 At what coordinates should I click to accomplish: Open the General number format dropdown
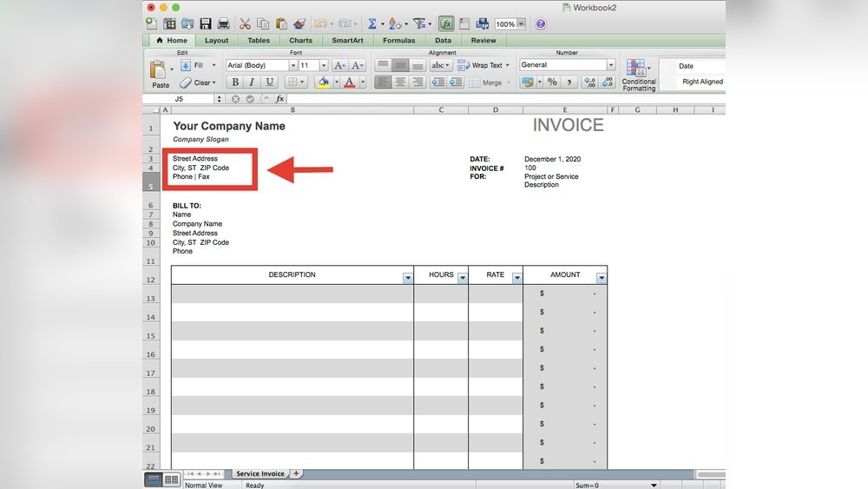(x=610, y=65)
